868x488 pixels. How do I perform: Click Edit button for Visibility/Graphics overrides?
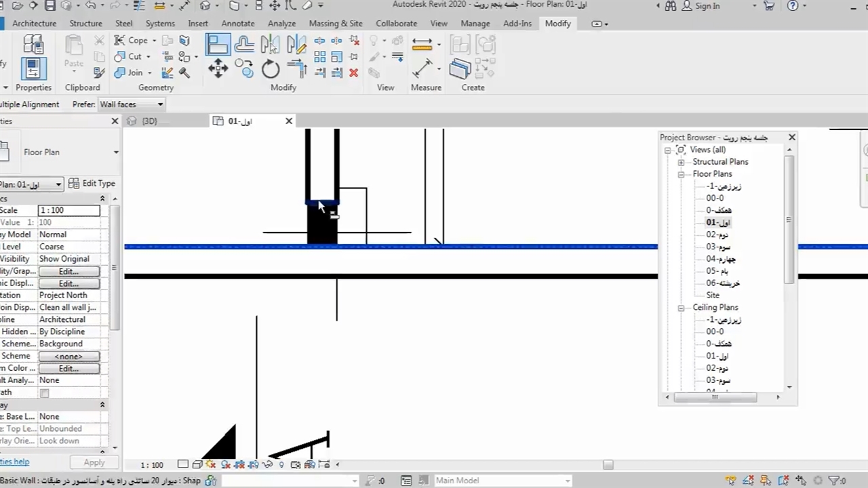[68, 271]
